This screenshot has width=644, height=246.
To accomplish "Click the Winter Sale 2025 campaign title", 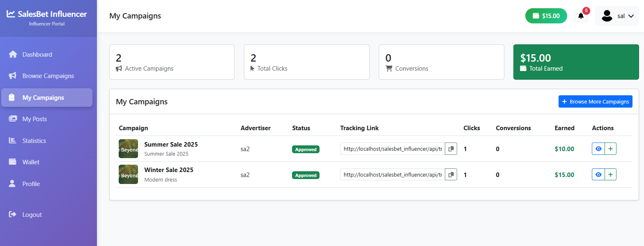I will click(x=169, y=170).
